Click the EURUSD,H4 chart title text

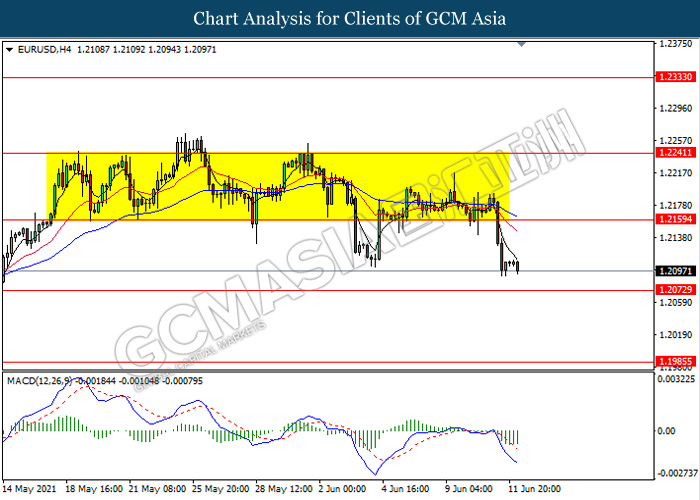tap(44, 50)
